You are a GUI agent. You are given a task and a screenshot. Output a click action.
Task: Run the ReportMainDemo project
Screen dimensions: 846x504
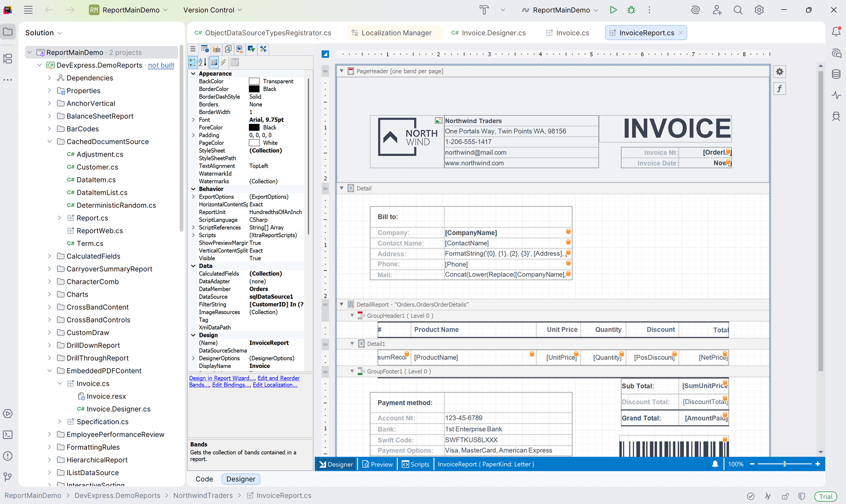[613, 10]
